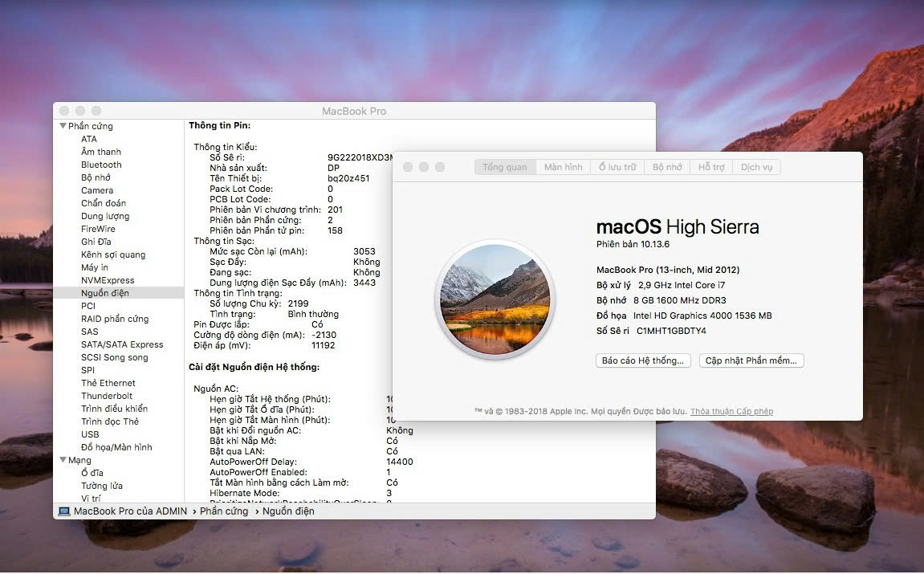This screenshot has width=924, height=574.
Task: Select Đồ họa/Màn hình sidebar item
Action: pyautogui.click(x=116, y=447)
